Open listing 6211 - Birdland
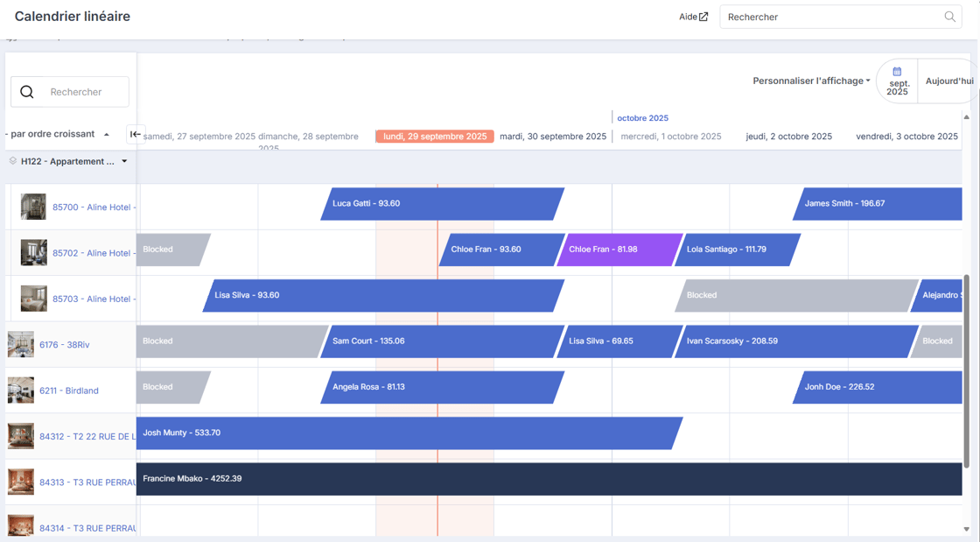Image resolution: width=980 pixels, height=542 pixels. tap(69, 391)
